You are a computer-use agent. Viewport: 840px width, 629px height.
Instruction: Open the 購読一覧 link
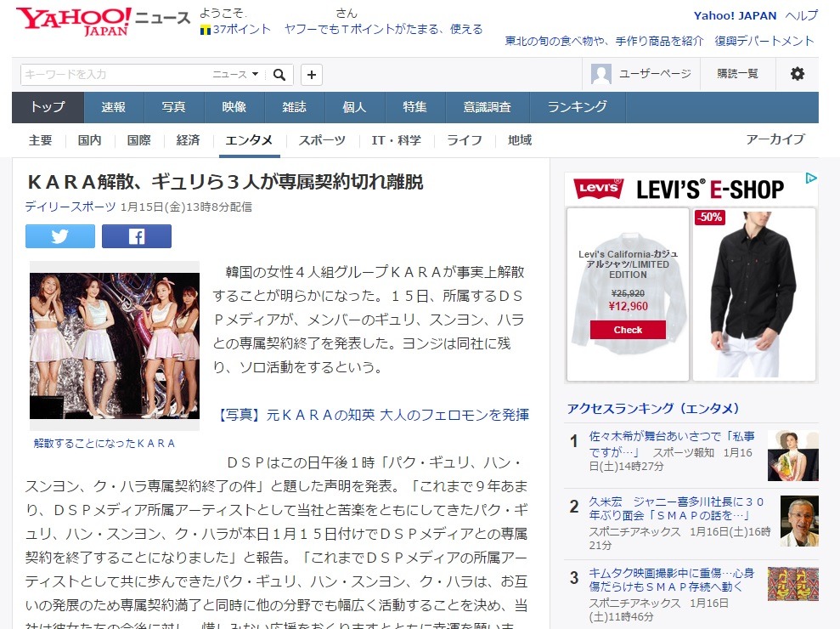[x=738, y=73]
